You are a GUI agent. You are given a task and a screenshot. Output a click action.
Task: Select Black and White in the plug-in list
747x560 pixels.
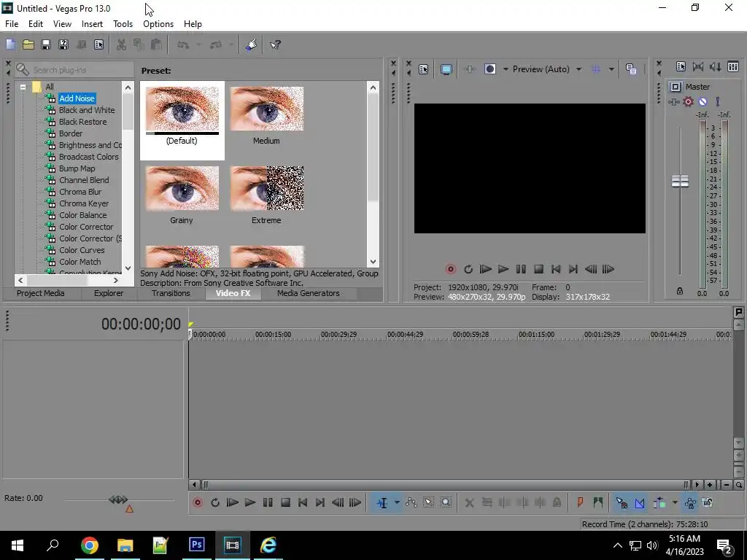point(87,110)
